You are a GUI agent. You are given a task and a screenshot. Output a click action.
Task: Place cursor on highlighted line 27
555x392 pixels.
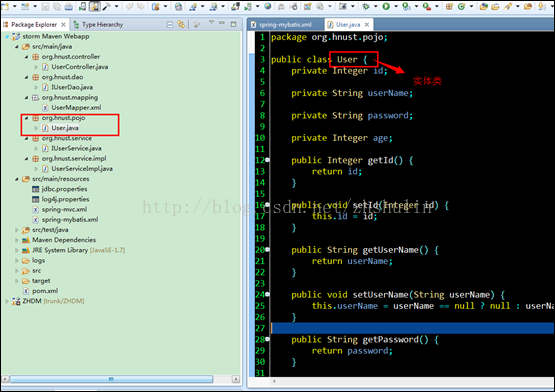click(x=413, y=328)
